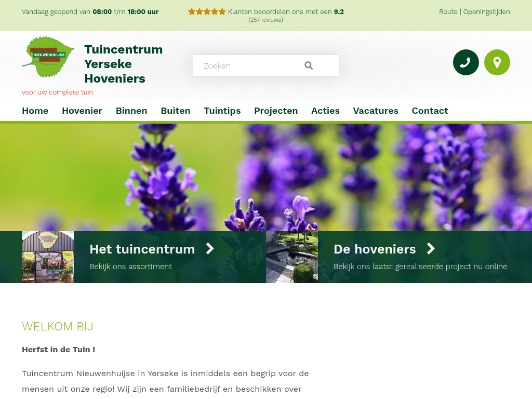Open the Contact page
The image size is (532, 399).
click(430, 111)
